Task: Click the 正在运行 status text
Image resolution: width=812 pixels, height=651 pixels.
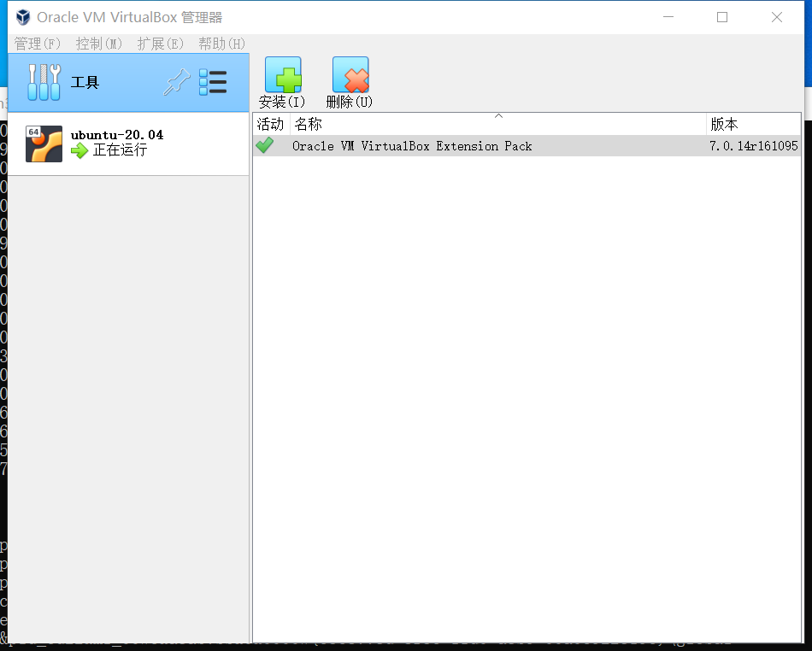Action: (x=121, y=150)
